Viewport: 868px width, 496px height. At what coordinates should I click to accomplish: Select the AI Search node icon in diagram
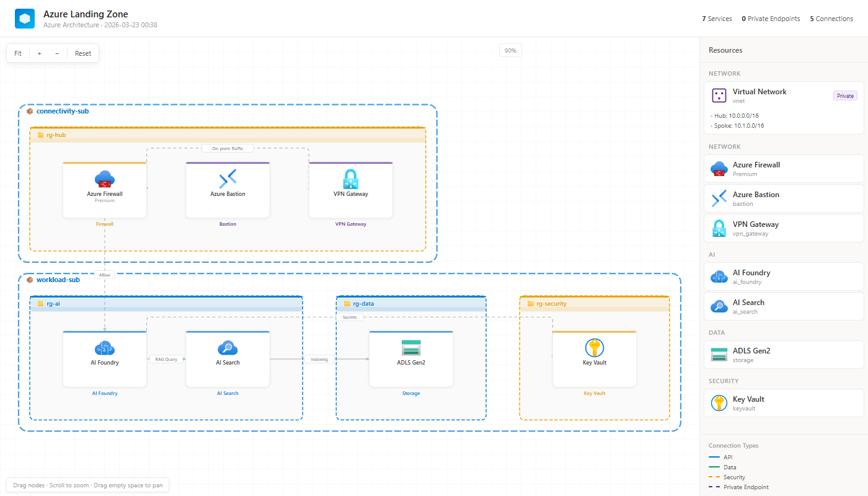click(x=228, y=348)
